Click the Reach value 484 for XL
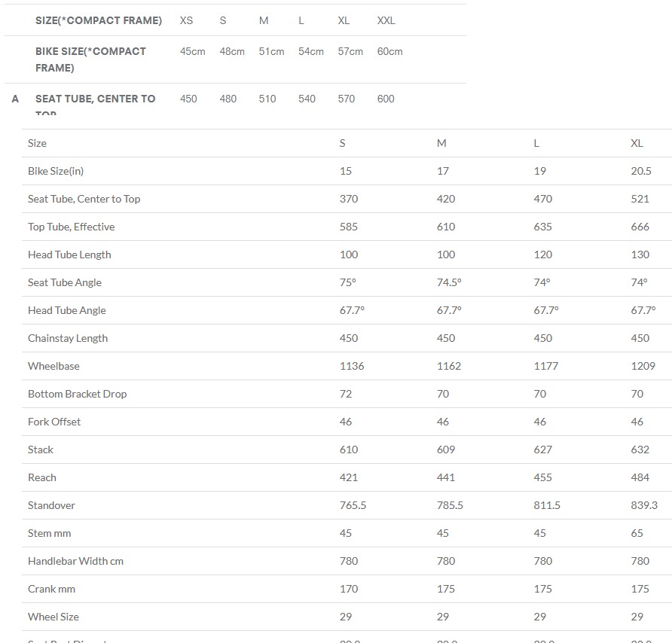 click(640, 477)
